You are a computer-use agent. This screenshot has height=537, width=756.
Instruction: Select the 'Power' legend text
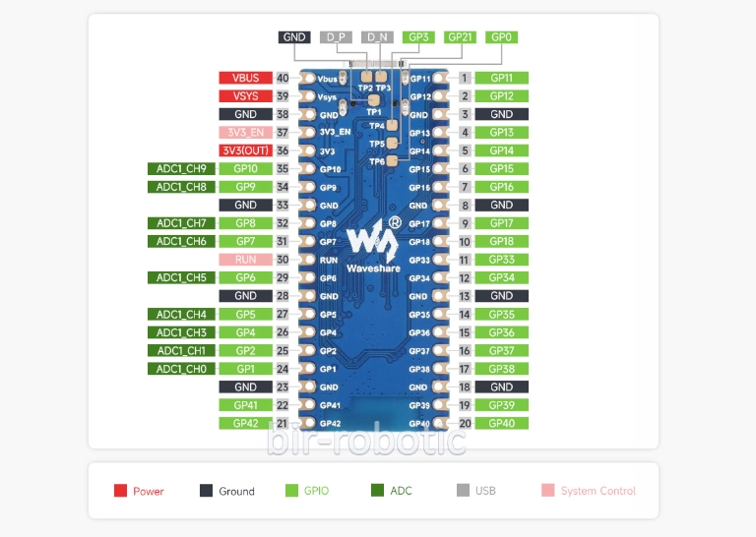tap(149, 491)
